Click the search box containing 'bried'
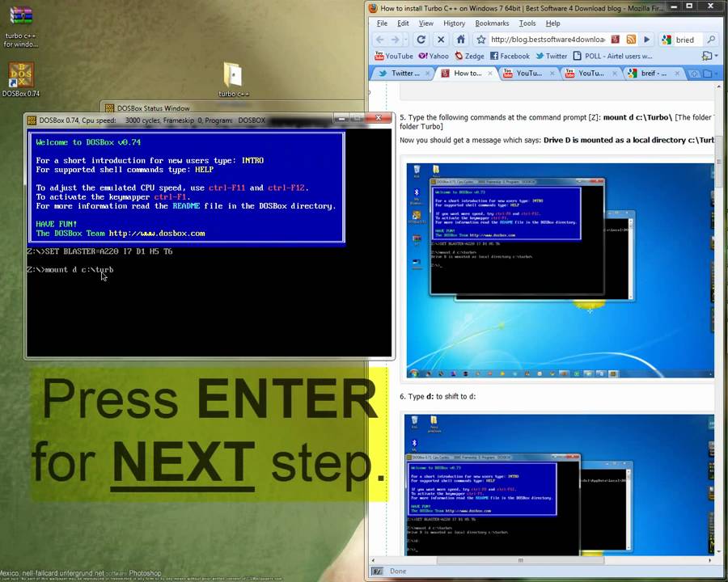The width and height of the screenshot is (728, 582). pos(688,40)
